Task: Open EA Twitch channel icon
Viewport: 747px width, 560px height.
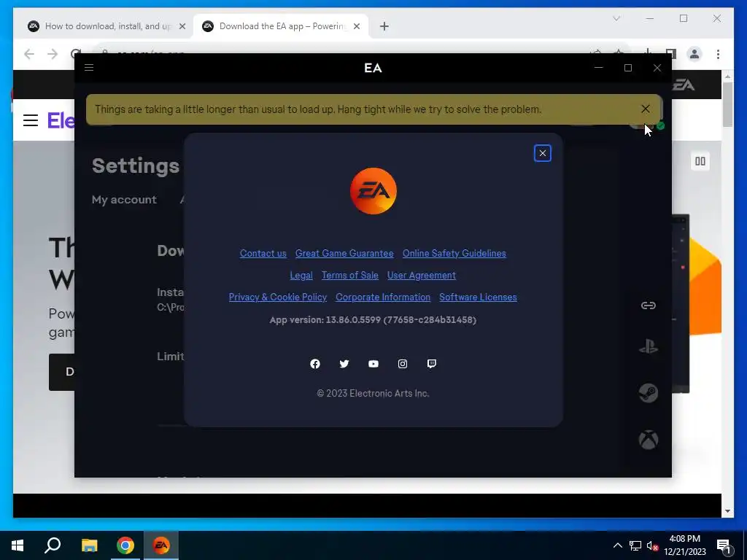Action: coord(432,364)
